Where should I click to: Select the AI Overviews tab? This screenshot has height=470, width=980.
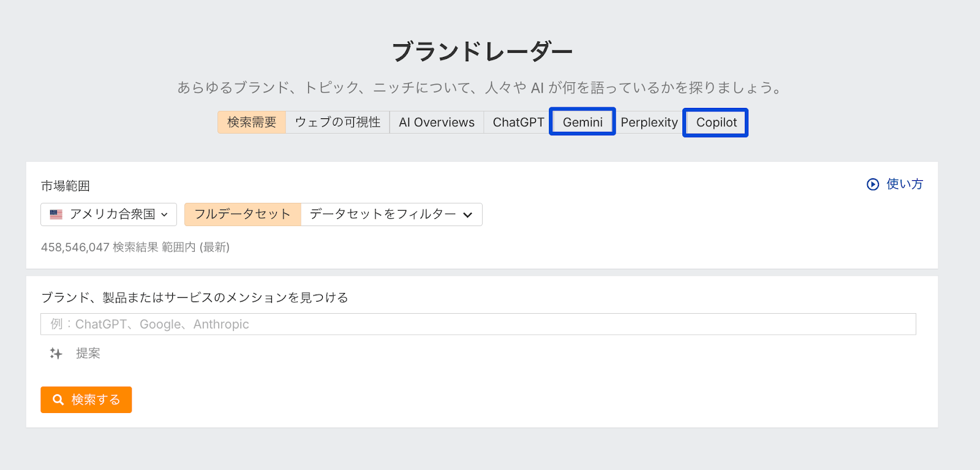(x=437, y=123)
